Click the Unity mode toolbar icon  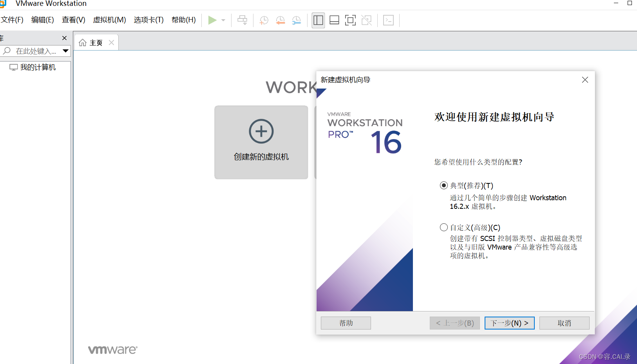pos(367,20)
